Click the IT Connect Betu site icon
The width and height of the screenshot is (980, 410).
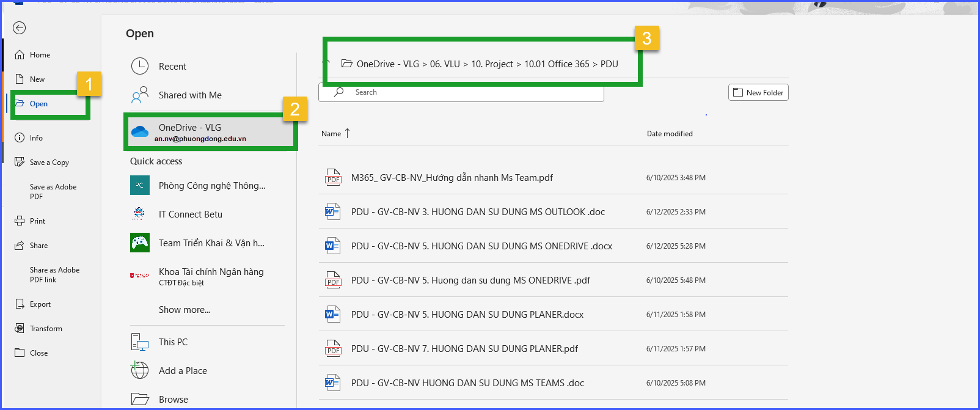(139, 214)
